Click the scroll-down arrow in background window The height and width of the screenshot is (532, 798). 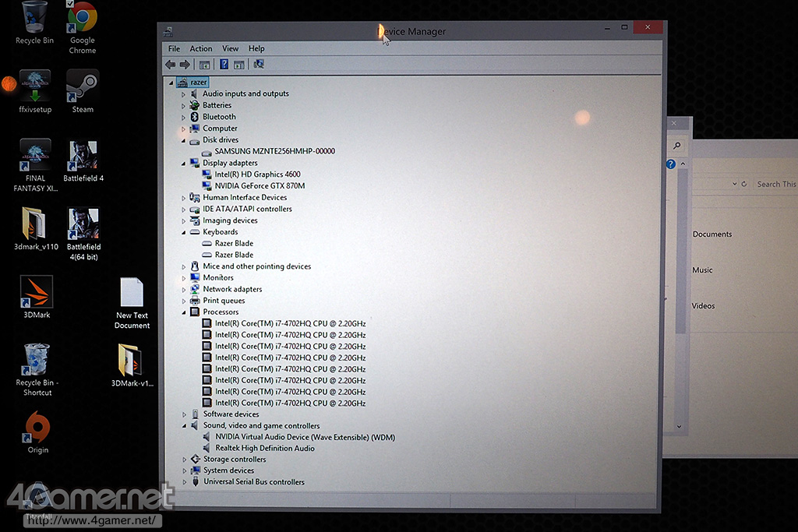point(679,426)
